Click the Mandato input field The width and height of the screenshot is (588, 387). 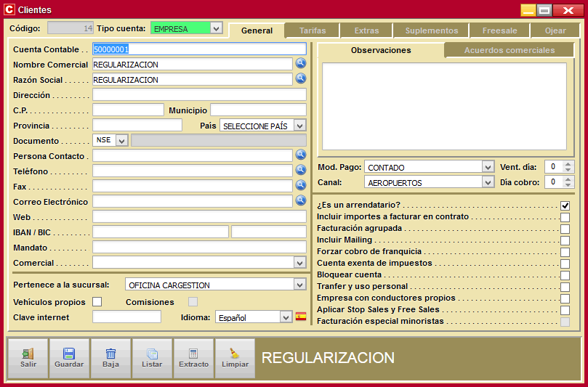199,248
